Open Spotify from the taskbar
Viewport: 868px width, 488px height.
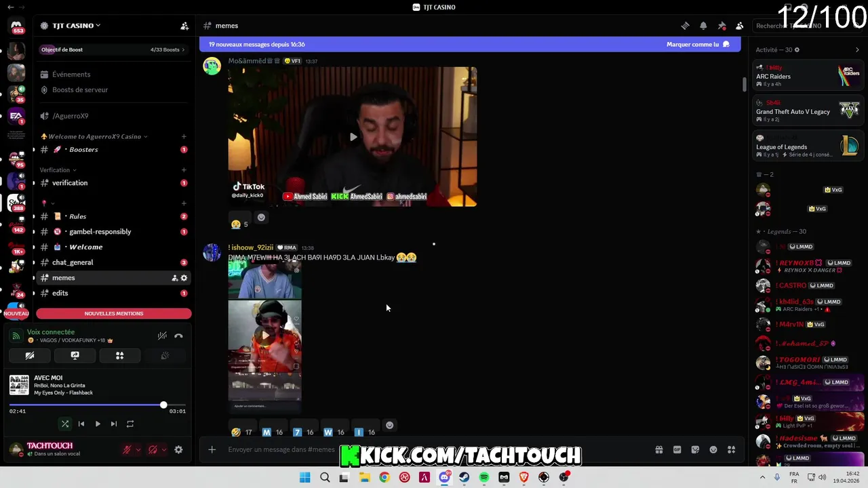point(484,477)
